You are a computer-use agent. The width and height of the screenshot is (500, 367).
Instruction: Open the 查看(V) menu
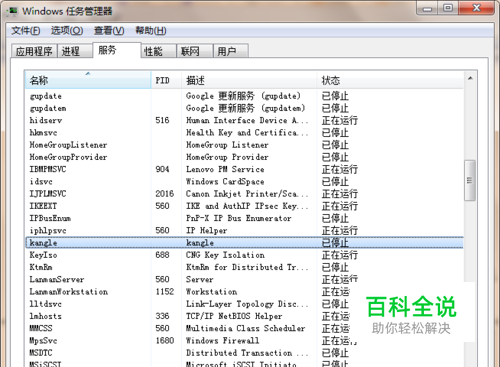pos(109,31)
